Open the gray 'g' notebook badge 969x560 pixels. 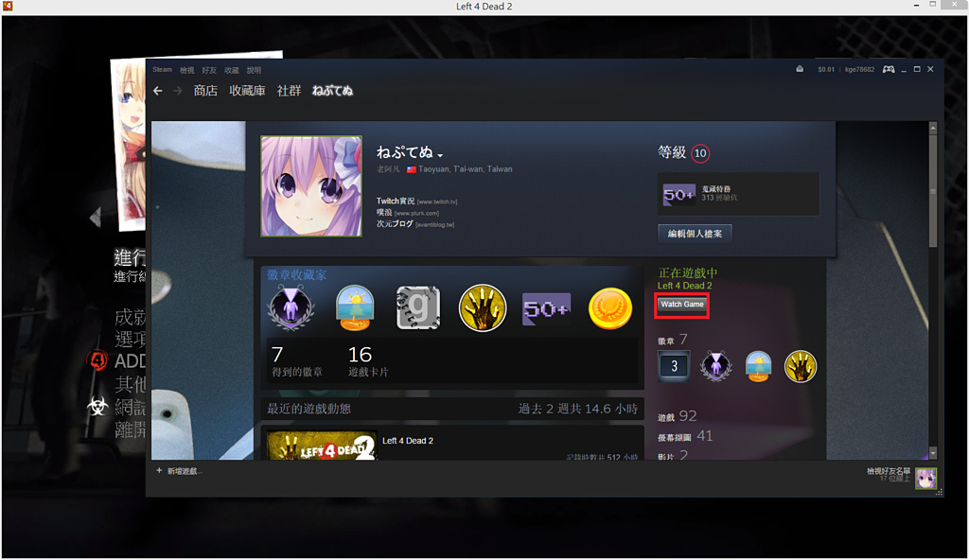418,307
